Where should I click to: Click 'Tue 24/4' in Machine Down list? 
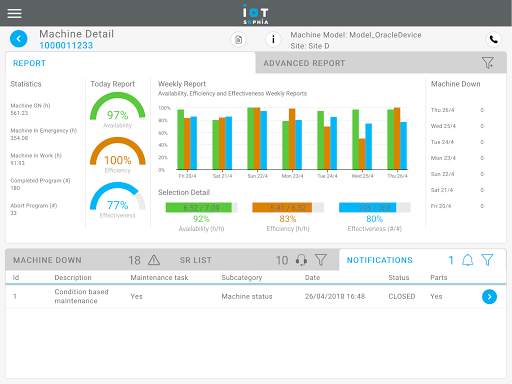tap(442, 142)
